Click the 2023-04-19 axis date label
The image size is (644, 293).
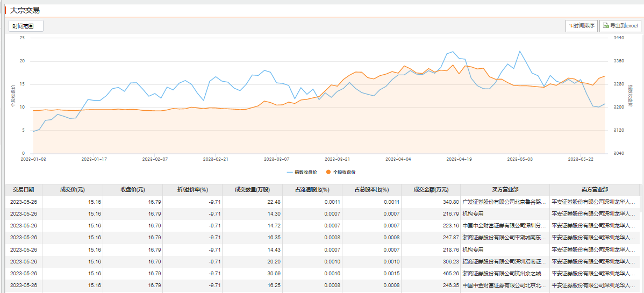458,159
